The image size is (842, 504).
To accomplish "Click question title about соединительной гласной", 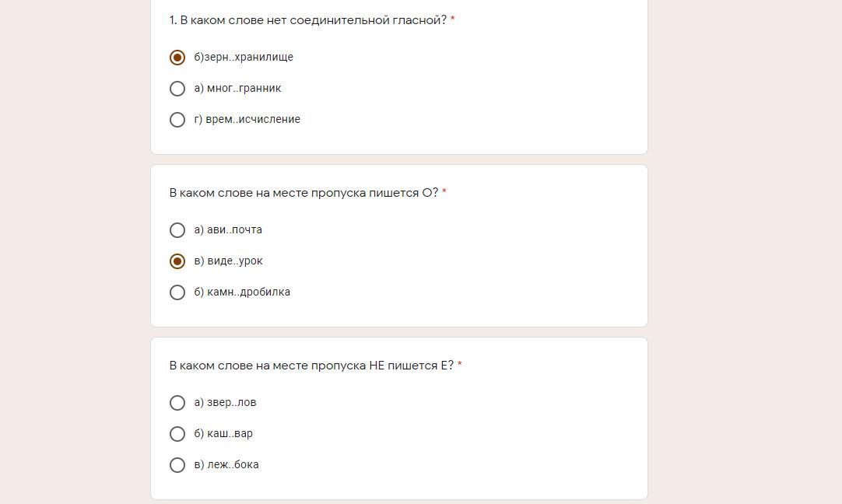I will coord(307,20).
